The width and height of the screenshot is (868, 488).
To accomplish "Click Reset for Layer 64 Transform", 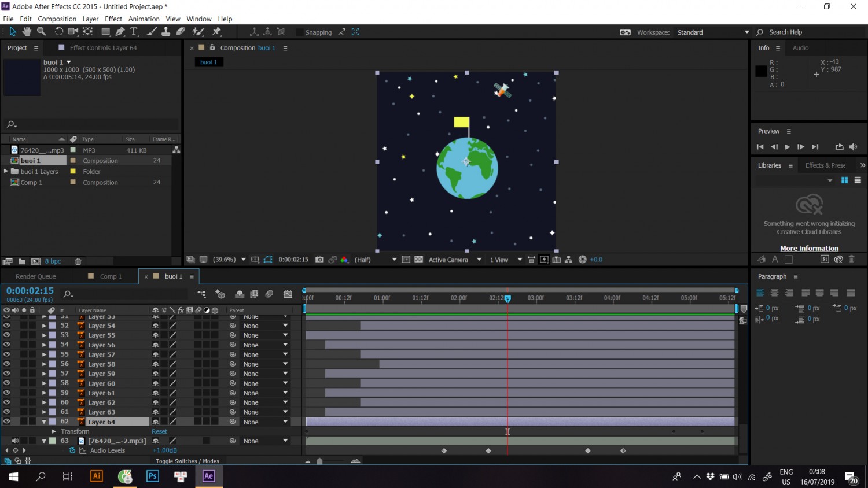I will click(159, 432).
